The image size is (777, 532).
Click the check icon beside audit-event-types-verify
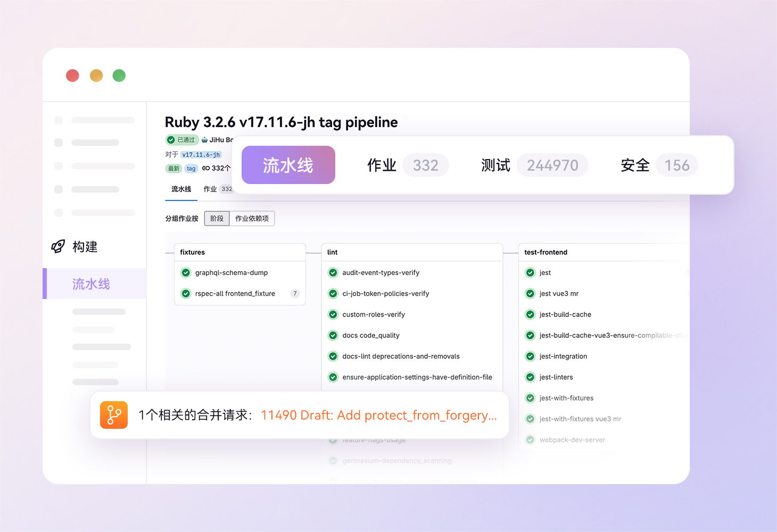pos(333,273)
